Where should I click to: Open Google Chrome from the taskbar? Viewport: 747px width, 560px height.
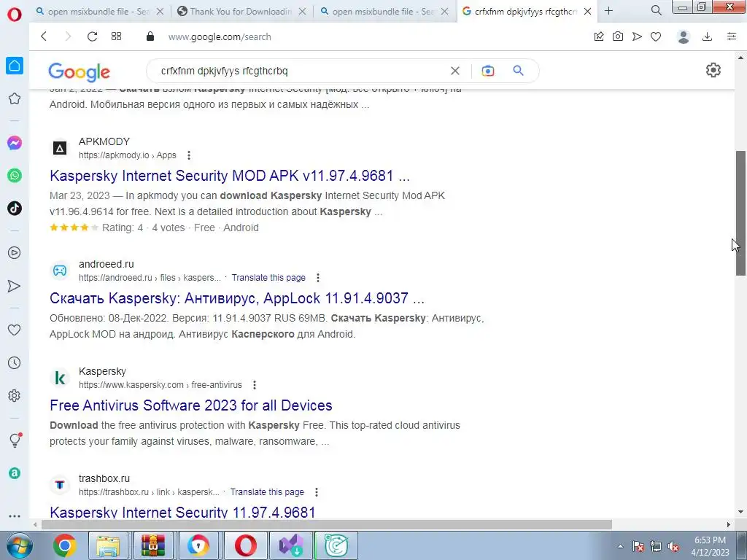click(64, 546)
